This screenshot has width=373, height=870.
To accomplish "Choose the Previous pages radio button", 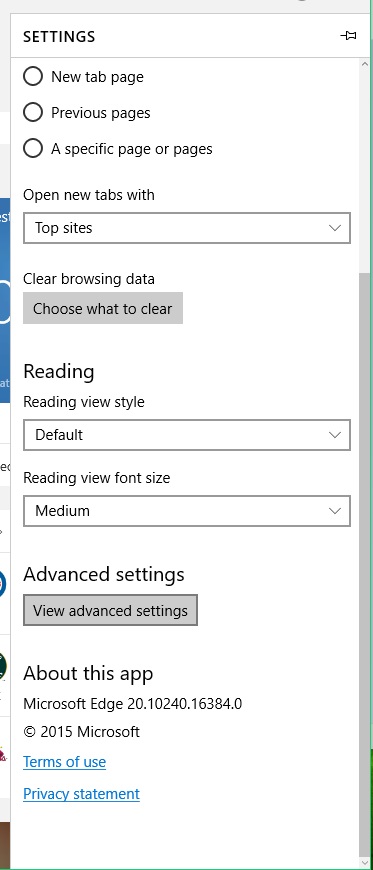I will 33,113.
